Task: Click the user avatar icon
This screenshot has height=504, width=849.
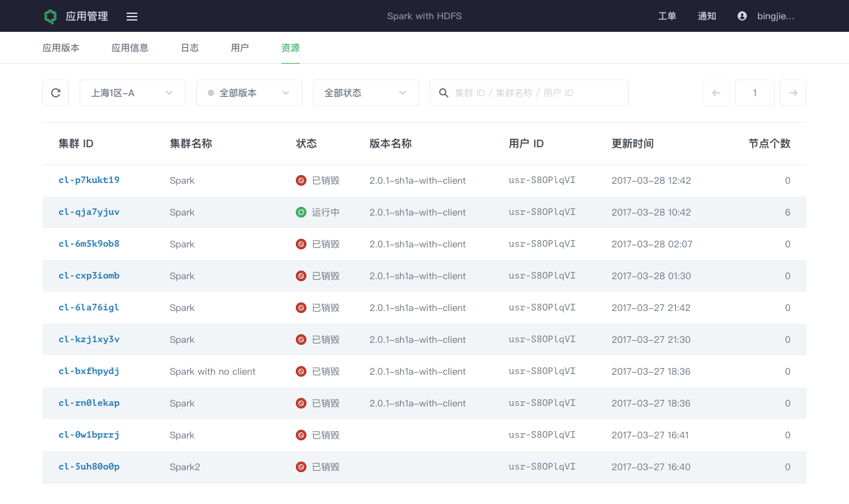Action: tap(742, 16)
